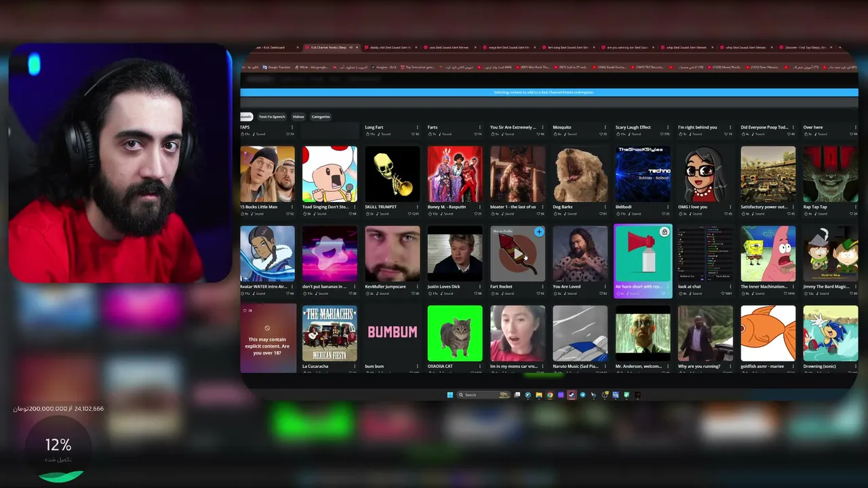Open a new browser tab
The width and height of the screenshot is (868, 488).
coord(840,47)
